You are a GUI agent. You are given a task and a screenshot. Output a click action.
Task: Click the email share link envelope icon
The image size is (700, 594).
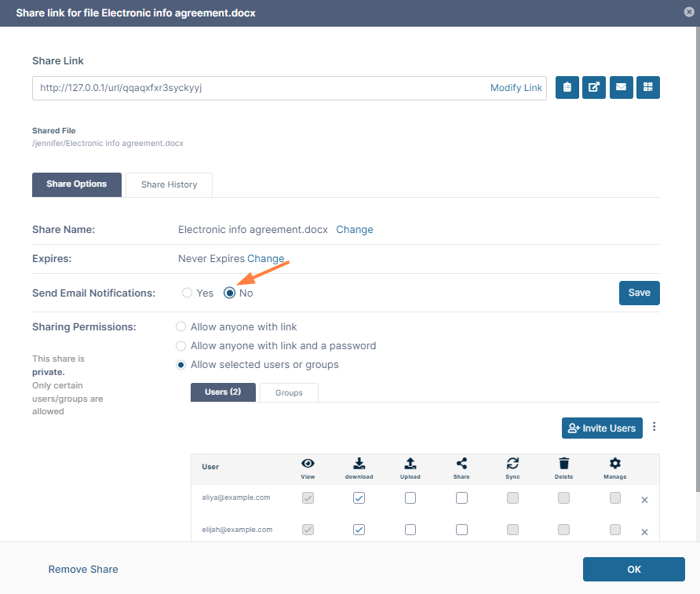tap(621, 88)
